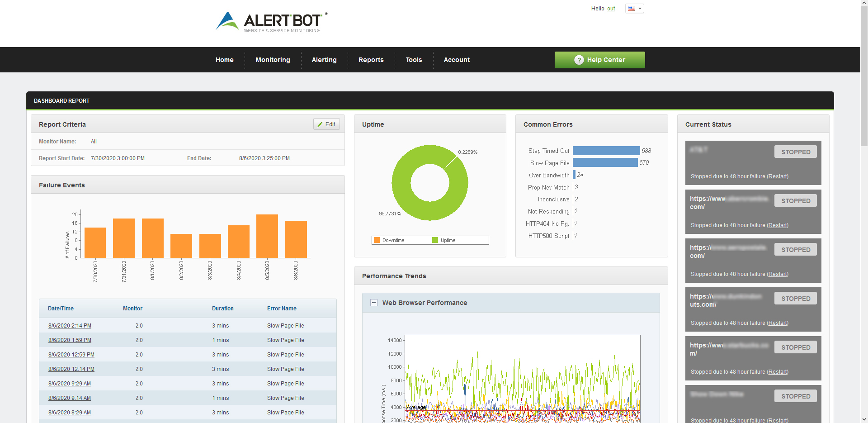Open the 8/6/2020 12:59 PM failure event
Image resolution: width=868 pixels, height=423 pixels.
pyautogui.click(x=71, y=355)
